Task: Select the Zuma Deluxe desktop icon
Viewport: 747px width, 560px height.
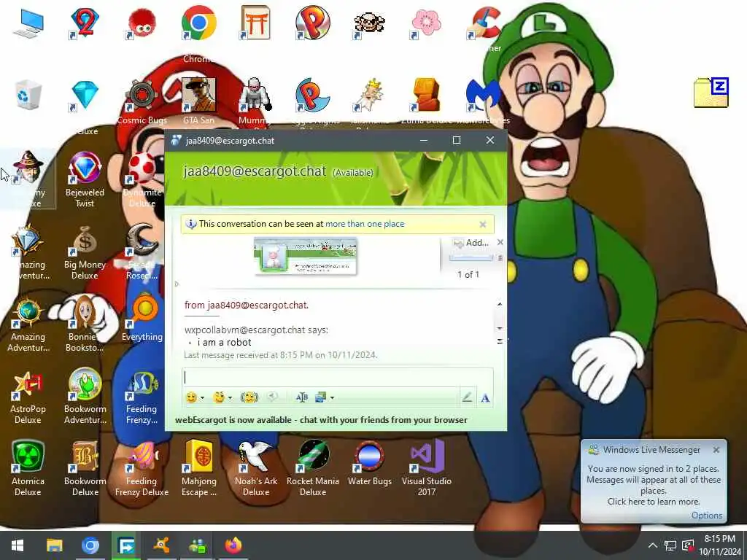Action: tap(426, 101)
